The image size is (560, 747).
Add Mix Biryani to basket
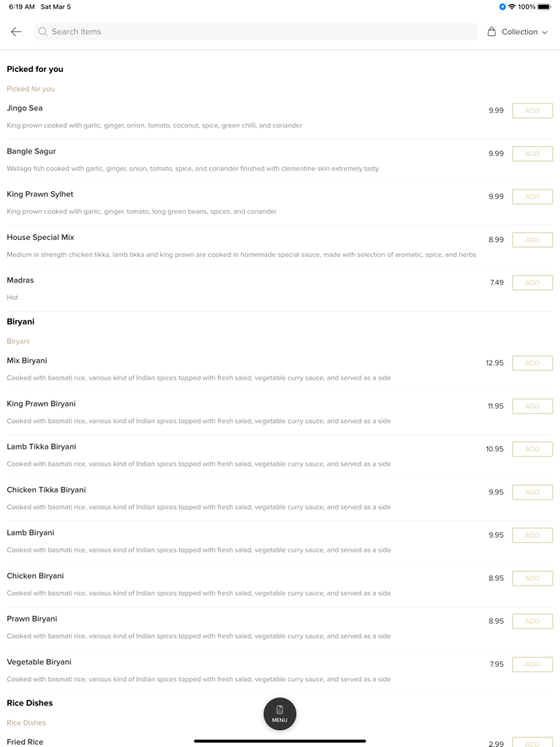tap(532, 363)
